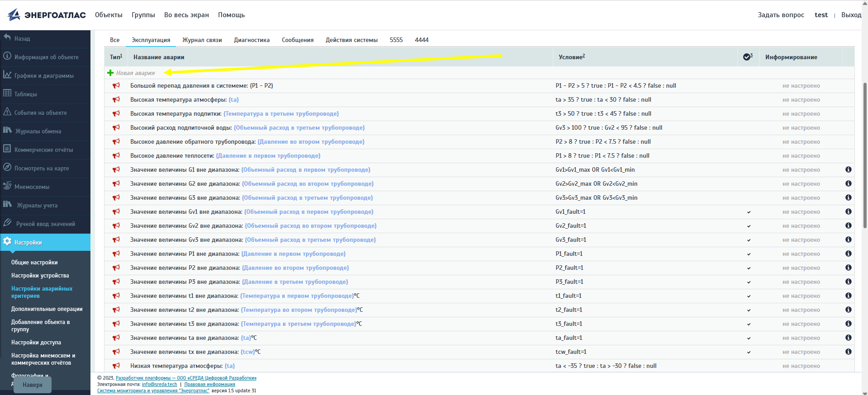Toggle checkmark for Gv1_fault=1 row

click(749, 212)
